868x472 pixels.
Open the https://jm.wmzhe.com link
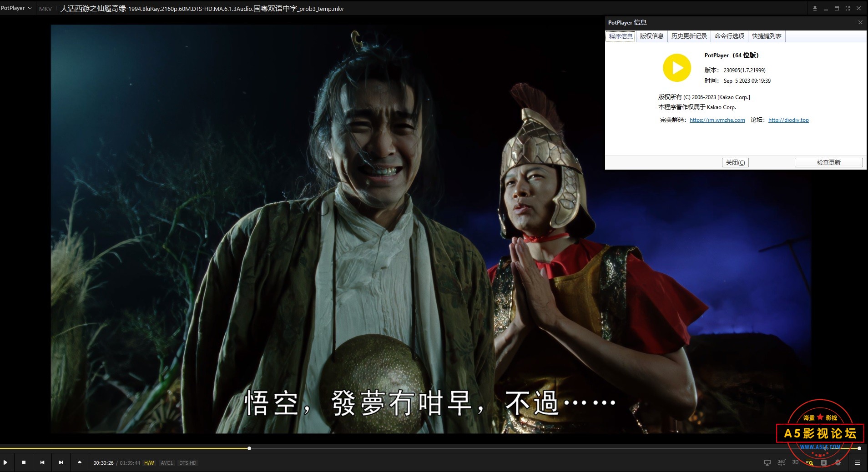pyautogui.click(x=717, y=120)
